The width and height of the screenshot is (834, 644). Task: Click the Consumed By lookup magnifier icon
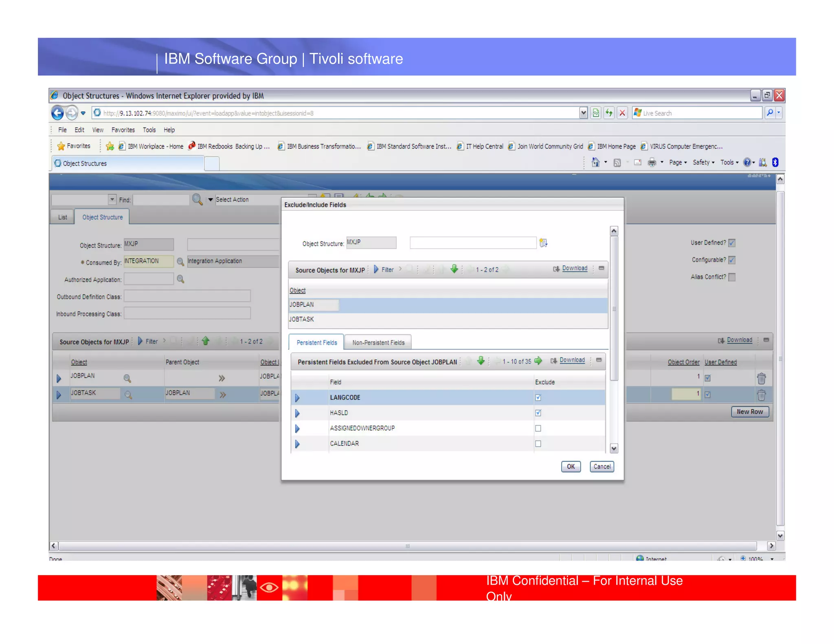180,261
